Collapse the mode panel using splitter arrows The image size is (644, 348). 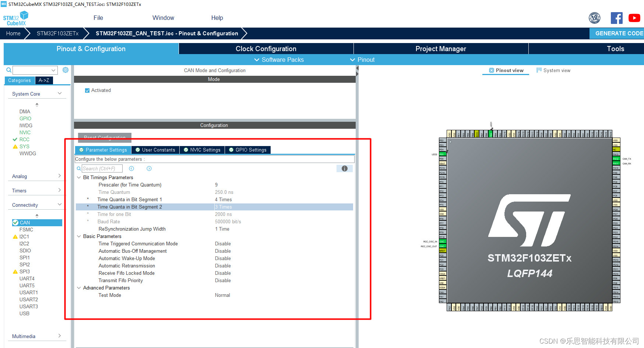click(x=357, y=71)
